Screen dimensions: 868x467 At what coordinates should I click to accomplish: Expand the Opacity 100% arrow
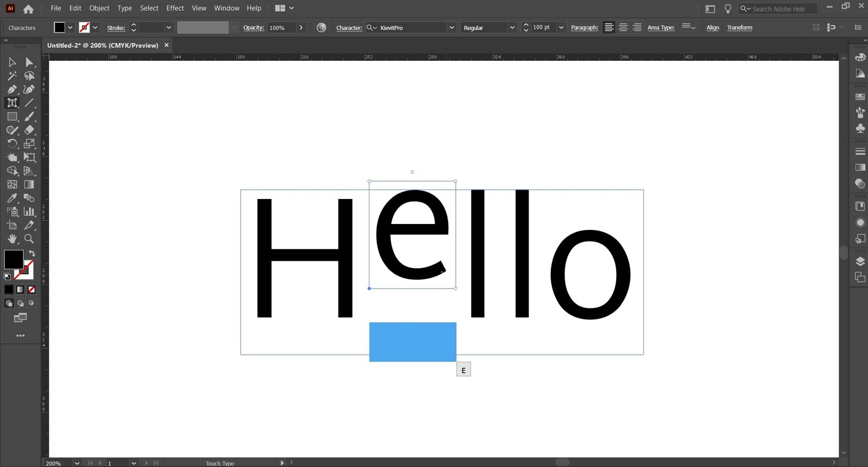coord(301,28)
